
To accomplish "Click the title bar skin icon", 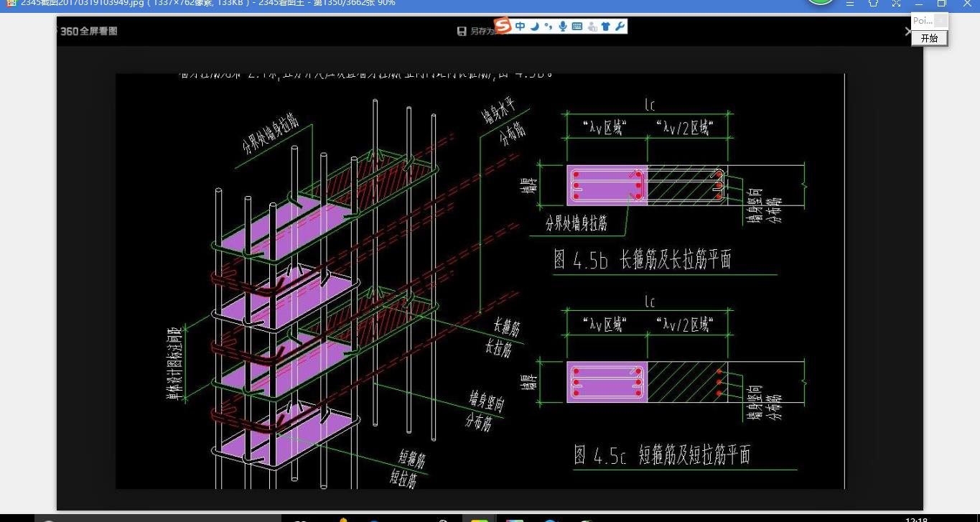I will (873, 4).
